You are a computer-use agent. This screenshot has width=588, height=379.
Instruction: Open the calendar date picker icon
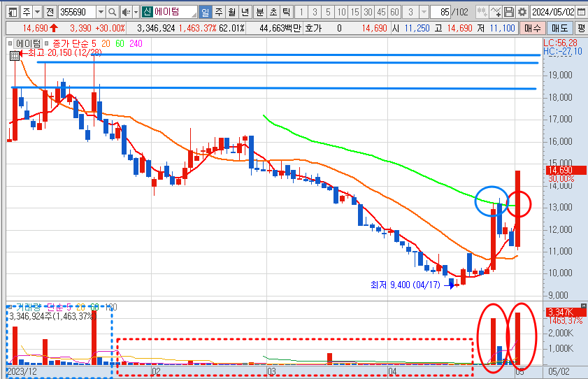pyautogui.click(x=581, y=13)
